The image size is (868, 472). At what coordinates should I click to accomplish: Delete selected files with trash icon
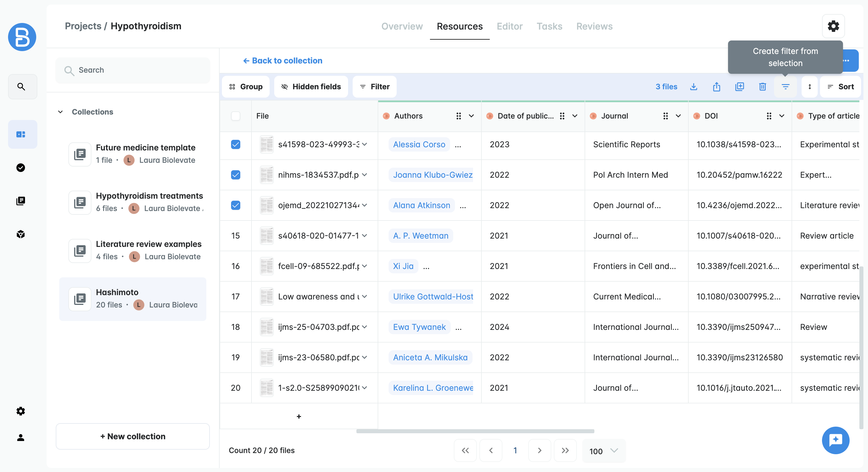click(762, 87)
